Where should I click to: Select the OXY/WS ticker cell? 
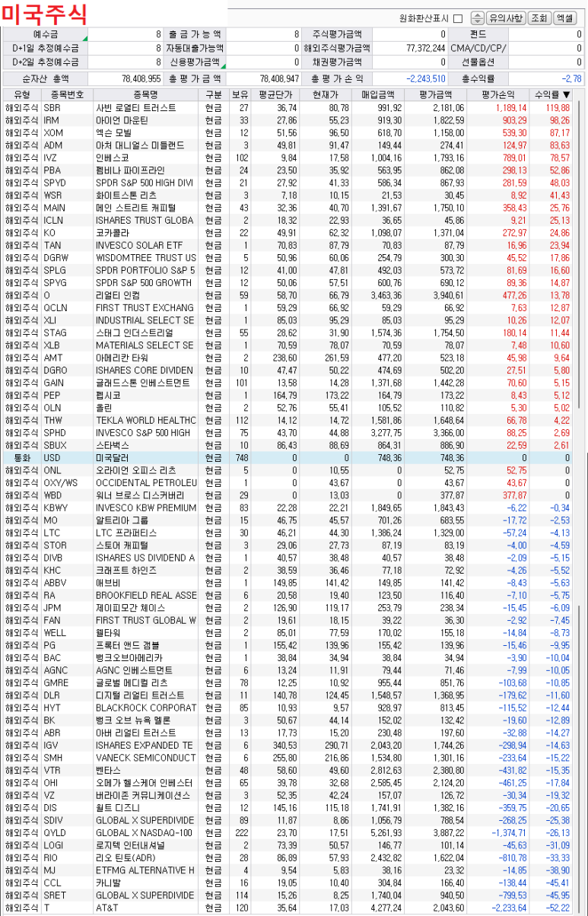click(x=68, y=483)
